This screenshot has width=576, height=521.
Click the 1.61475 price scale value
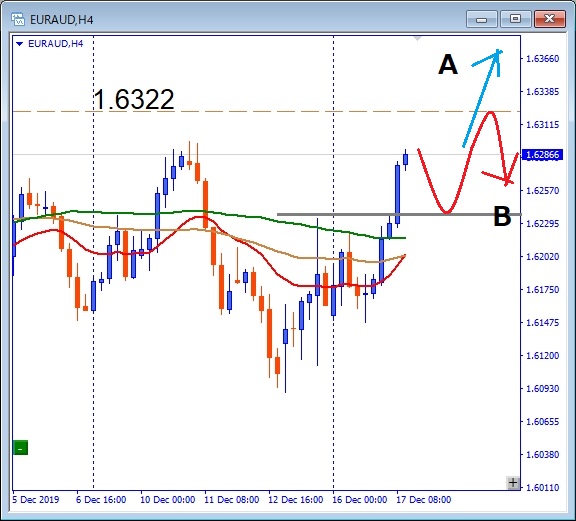(543, 323)
